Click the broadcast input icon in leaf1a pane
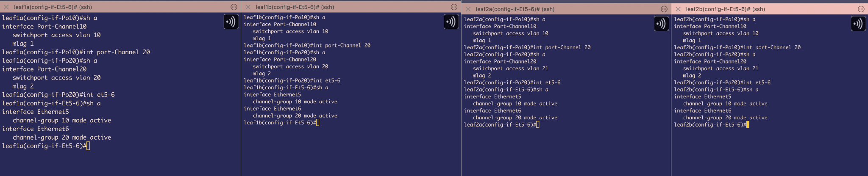This screenshot has height=176, width=868. 231,22
